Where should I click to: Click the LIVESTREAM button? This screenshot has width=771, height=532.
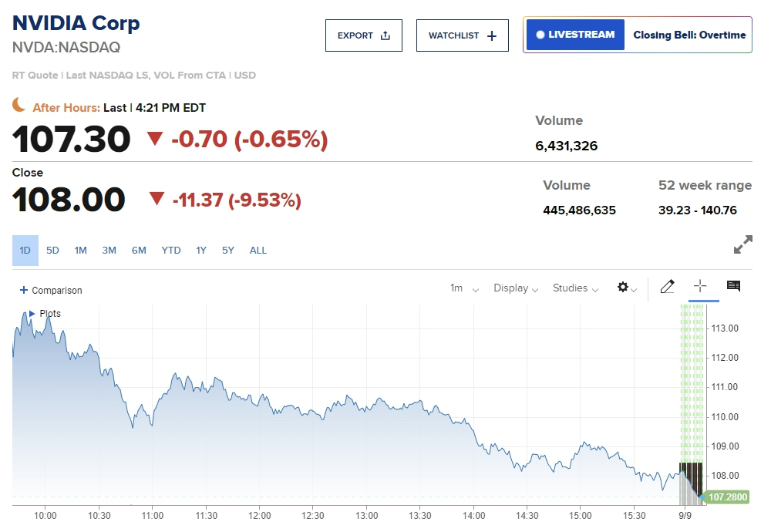(x=575, y=35)
